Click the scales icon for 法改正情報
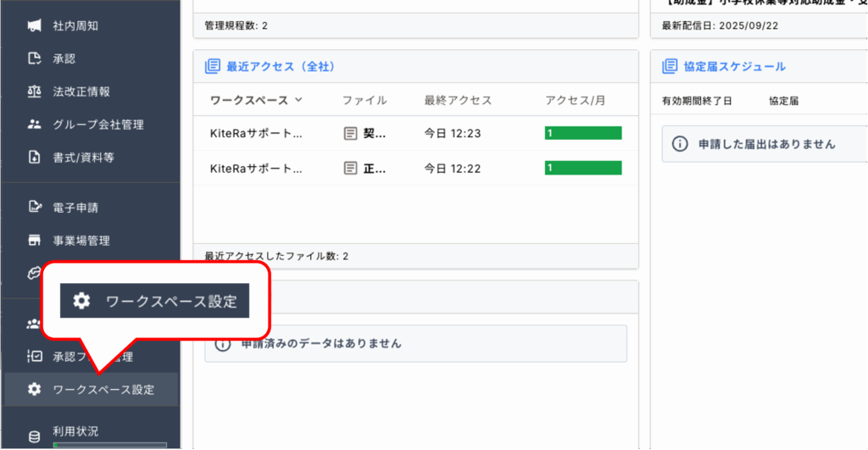This screenshot has height=450, width=868. [35, 92]
